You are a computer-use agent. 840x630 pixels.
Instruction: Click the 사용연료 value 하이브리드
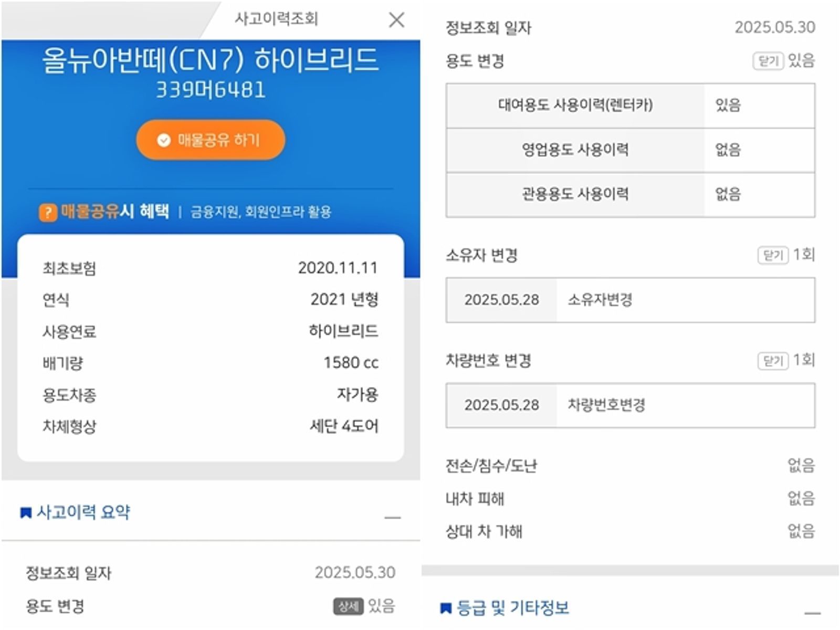[x=343, y=331]
